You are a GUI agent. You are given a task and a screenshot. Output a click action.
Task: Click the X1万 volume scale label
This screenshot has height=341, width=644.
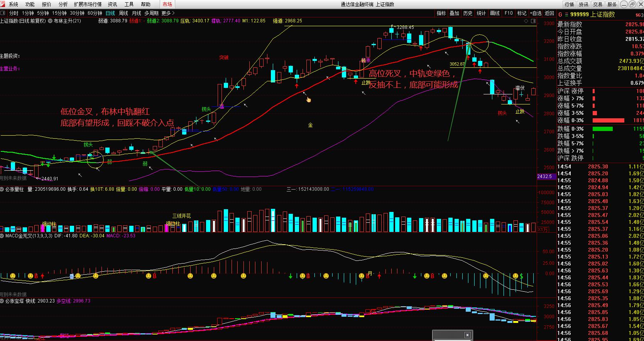tap(543, 230)
